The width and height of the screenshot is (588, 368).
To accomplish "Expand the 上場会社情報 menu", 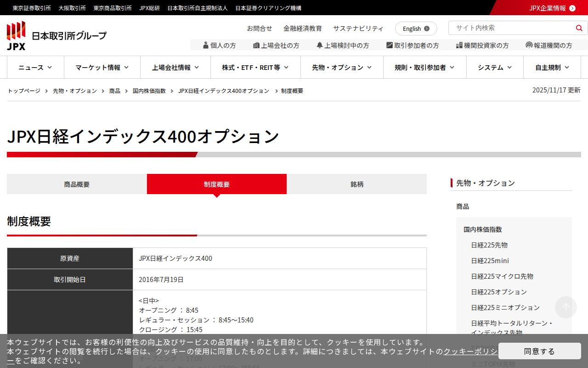I will click(x=175, y=67).
